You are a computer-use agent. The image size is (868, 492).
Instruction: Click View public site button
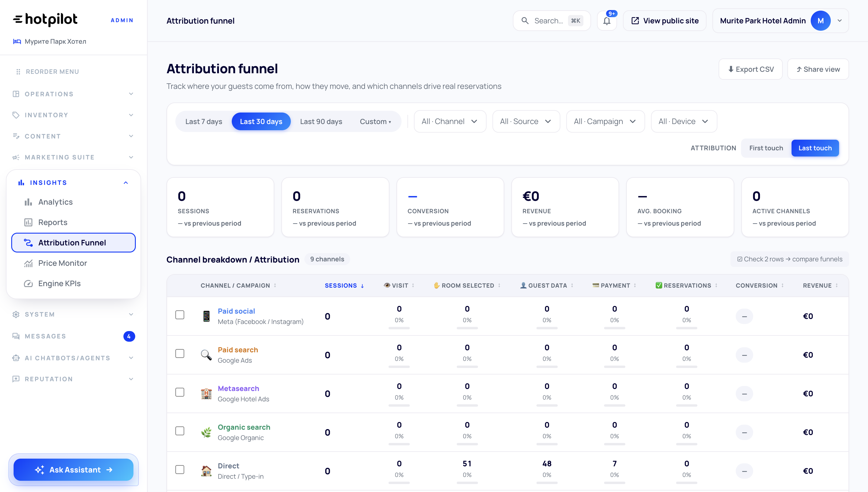[x=665, y=21]
